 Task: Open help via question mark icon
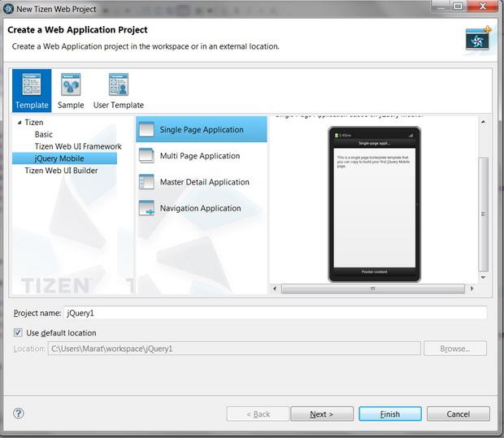[x=19, y=414]
